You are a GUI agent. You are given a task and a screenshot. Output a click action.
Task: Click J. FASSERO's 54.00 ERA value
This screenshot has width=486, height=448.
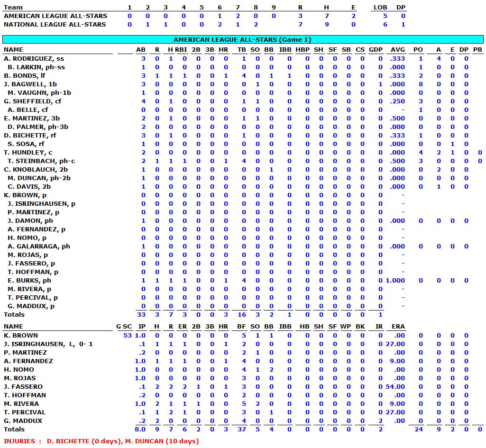(x=395, y=387)
